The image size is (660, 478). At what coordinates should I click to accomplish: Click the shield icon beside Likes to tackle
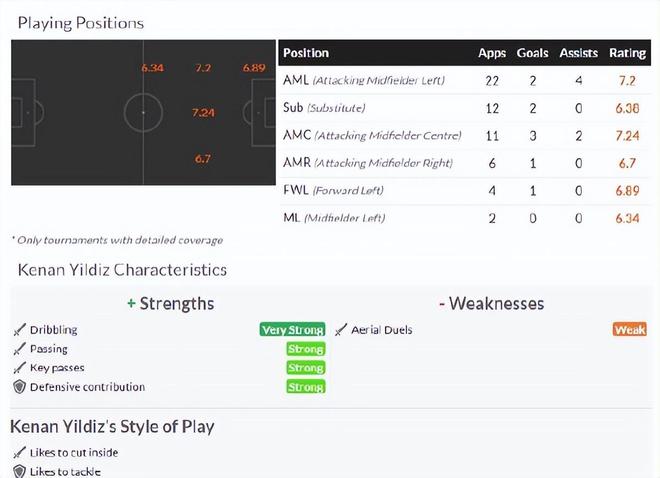point(19,471)
